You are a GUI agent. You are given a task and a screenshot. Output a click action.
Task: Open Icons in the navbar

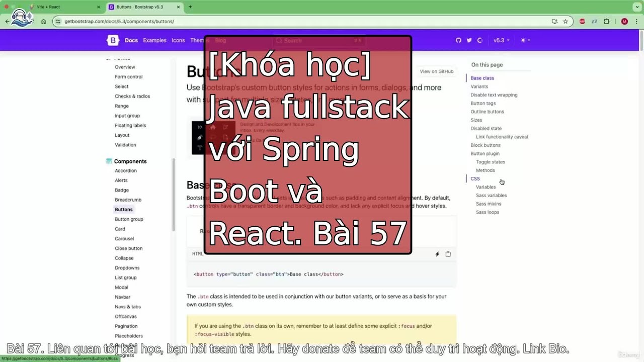click(x=178, y=40)
